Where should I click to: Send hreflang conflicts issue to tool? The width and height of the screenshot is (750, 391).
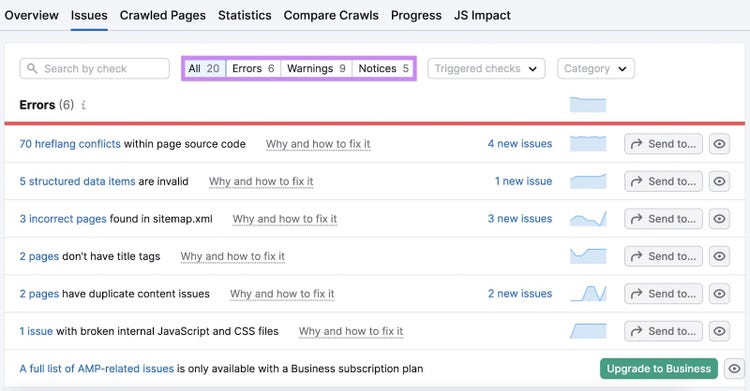(x=663, y=144)
